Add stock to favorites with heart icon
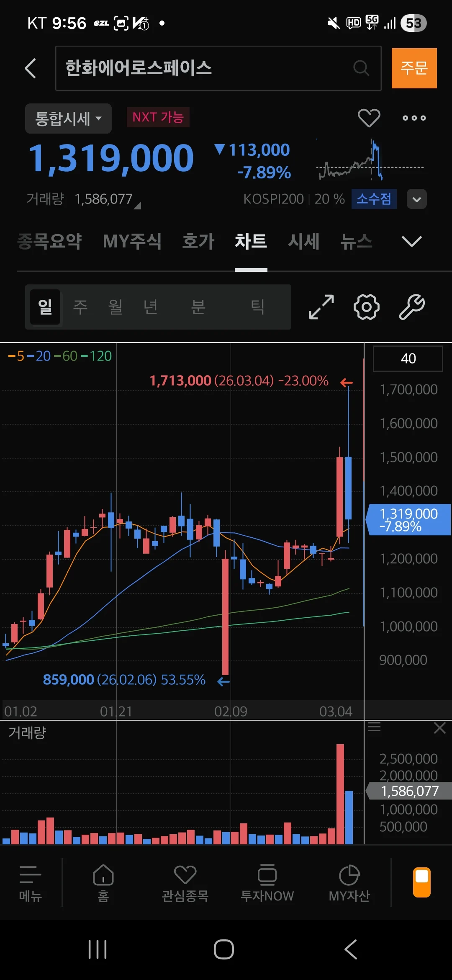This screenshot has height=980, width=452. pyautogui.click(x=369, y=118)
